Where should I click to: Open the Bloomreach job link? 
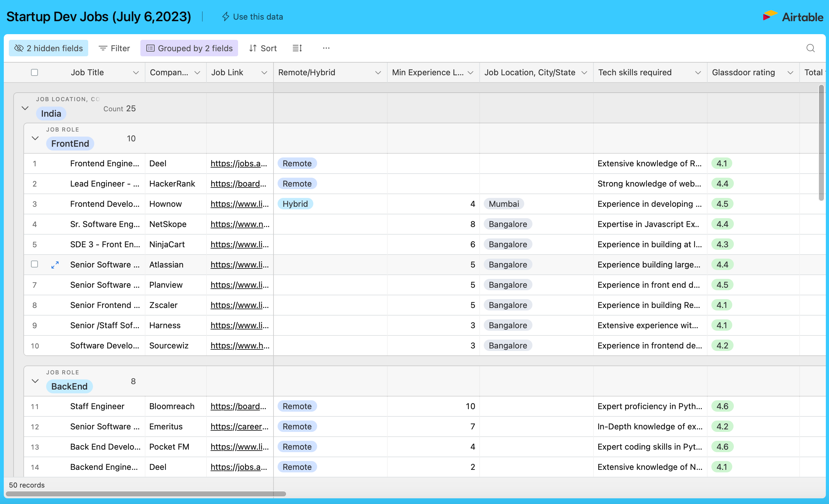[x=238, y=406]
